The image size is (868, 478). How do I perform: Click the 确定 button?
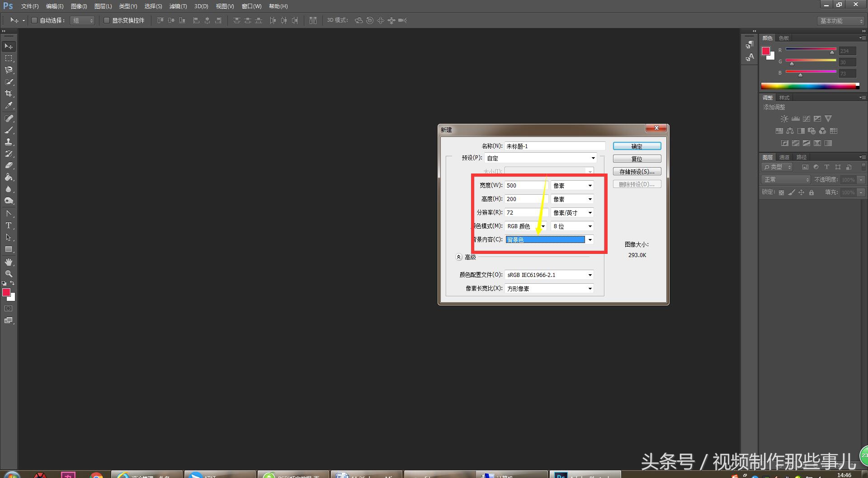[637, 146]
